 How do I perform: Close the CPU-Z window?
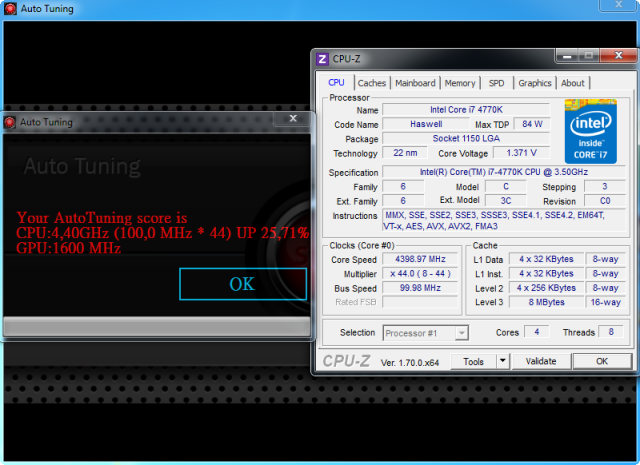tap(618, 55)
